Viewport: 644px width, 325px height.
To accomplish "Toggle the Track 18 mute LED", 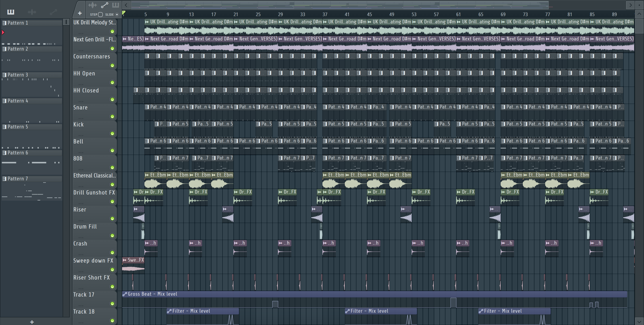I will [x=112, y=321].
